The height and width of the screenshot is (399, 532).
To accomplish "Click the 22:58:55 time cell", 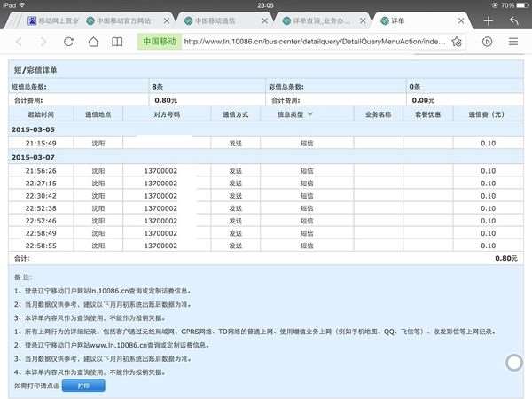I will pyautogui.click(x=41, y=246).
